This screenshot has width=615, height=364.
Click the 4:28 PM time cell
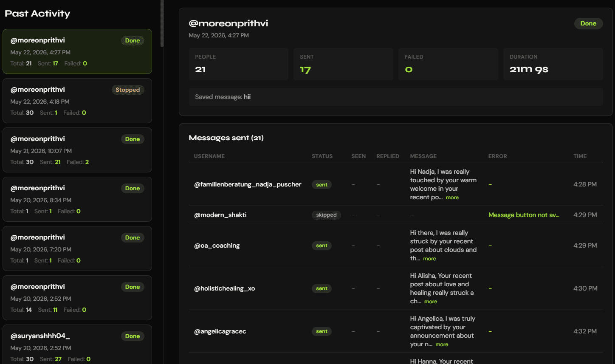click(x=585, y=184)
